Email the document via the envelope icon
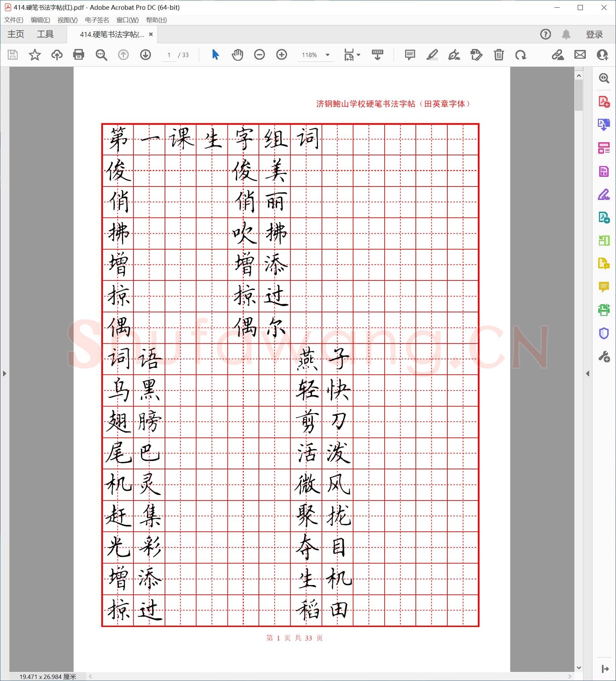Viewport: 616px width, 681px height. coord(580,55)
